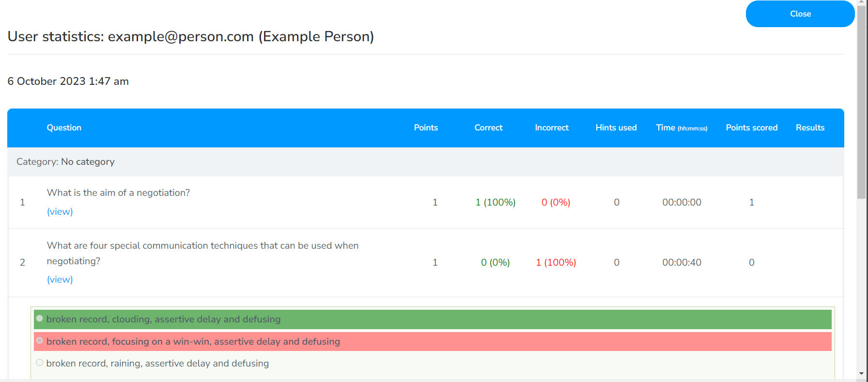The image size is (868, 382).
Task: Click the Category: No category row
Action: coord(65,162)
